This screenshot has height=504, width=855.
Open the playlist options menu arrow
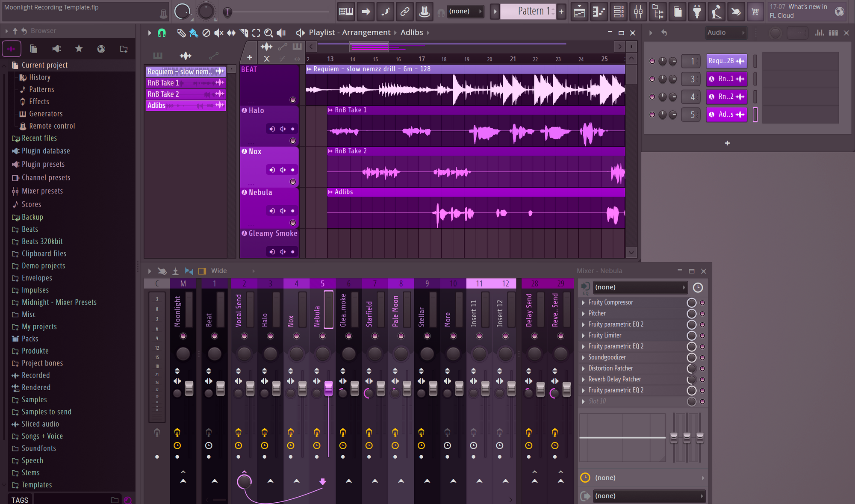[149, 33]
